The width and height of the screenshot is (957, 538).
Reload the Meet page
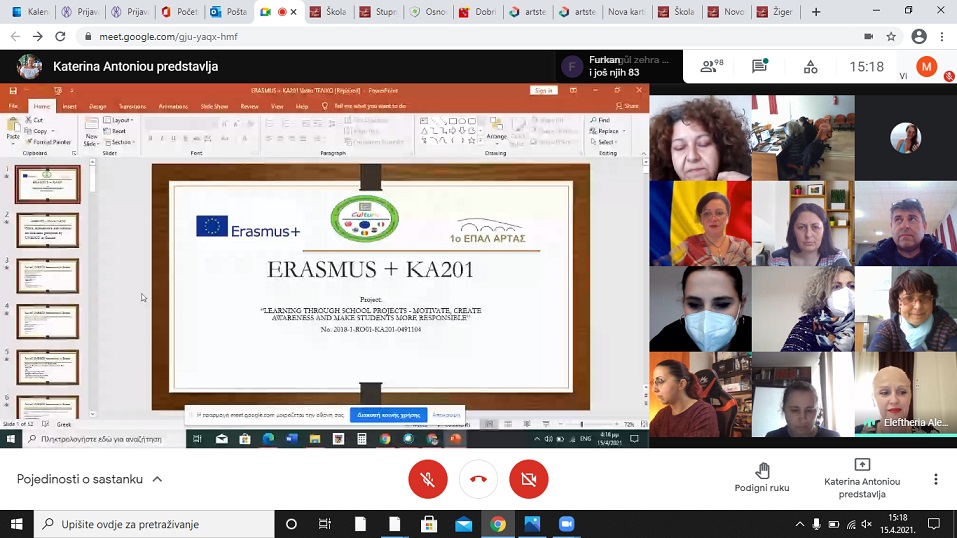(x=60, y=37)
